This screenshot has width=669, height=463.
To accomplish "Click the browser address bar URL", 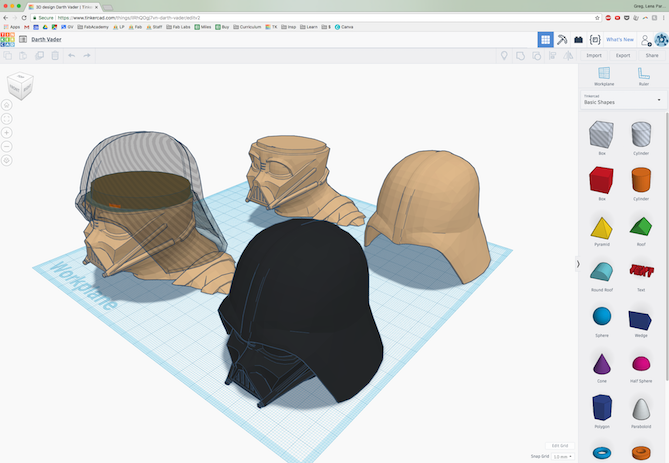I will pos(128,18).
